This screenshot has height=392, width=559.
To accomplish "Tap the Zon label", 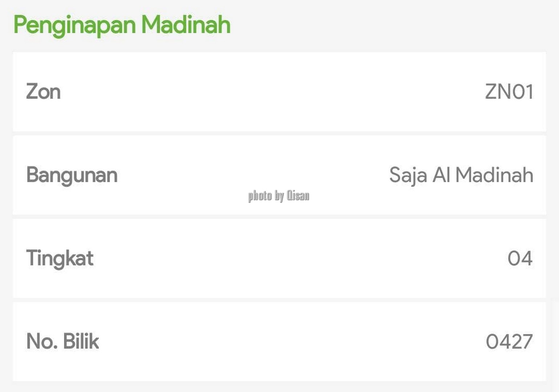I will coord(43,91).
